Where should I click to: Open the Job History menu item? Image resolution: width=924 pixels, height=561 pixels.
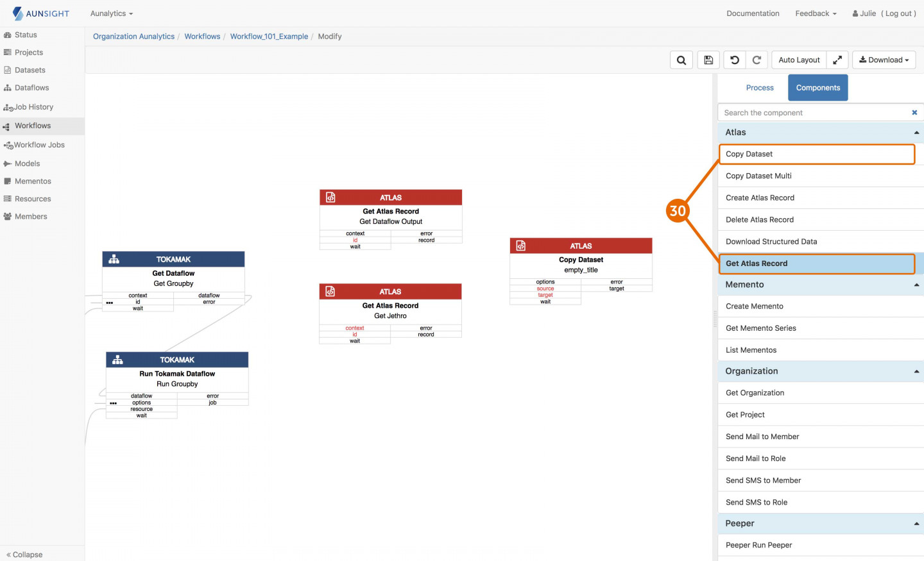[34, 107]
